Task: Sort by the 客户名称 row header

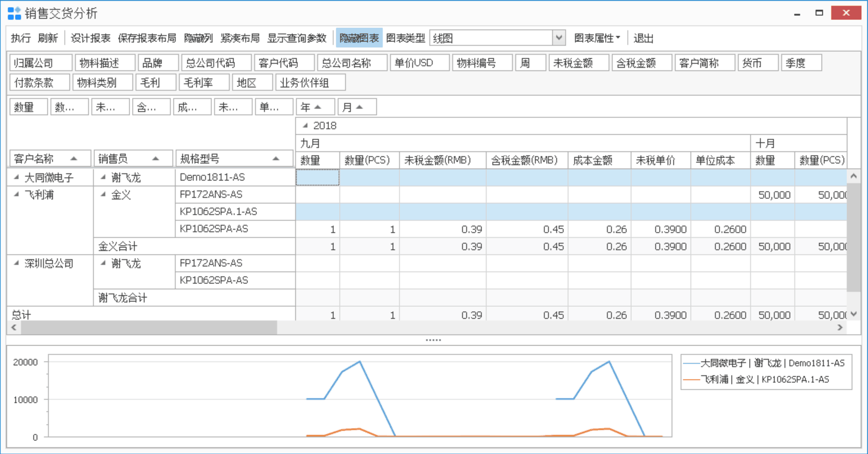Action: tap(49, 159)
